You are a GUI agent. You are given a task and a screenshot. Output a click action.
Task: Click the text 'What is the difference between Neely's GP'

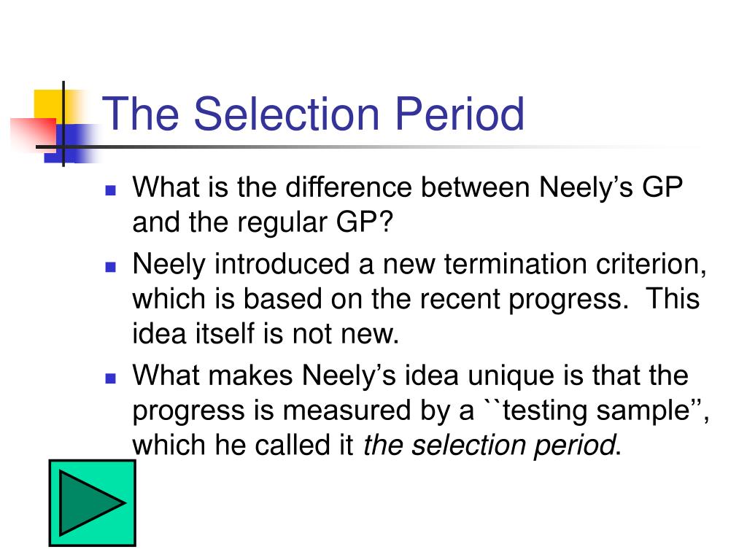pyautogui.click(x=407, y=187)
